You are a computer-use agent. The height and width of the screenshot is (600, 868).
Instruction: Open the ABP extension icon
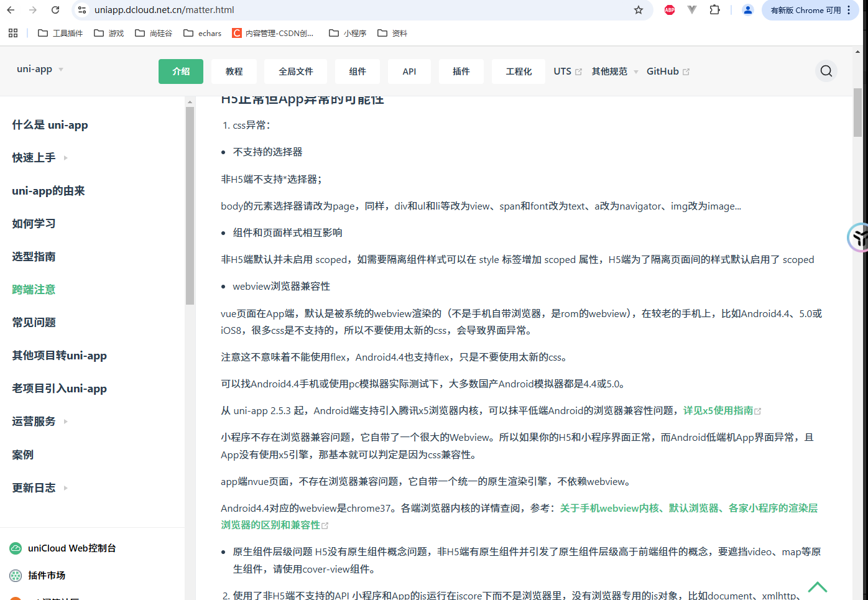pyautogui.click(x=670, y=10)
